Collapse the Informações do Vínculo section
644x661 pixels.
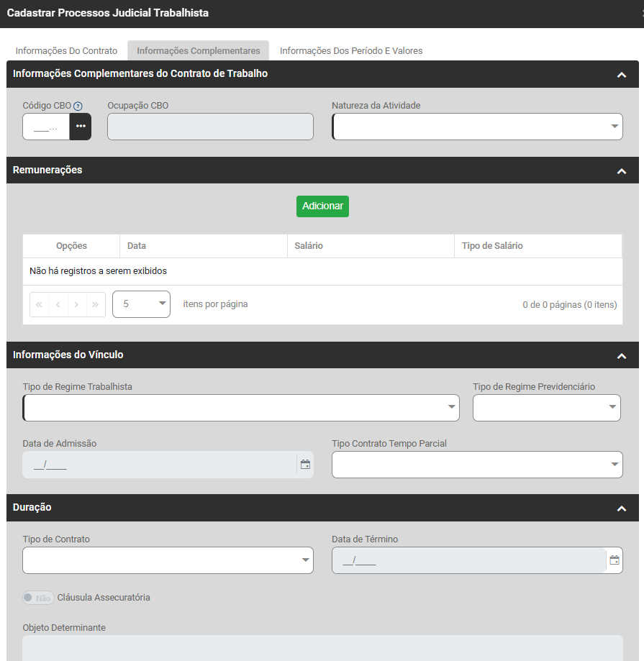tap(622, 356)
